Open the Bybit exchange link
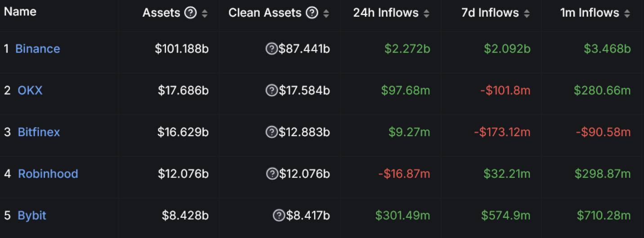 [x=32, y=216]
